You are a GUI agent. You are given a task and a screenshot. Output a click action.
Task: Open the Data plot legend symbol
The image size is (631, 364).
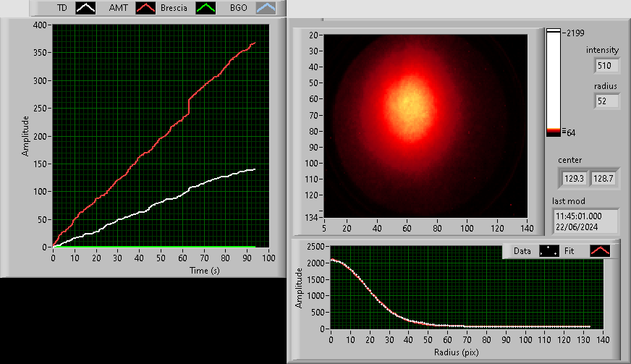click(x=549, y=251)
